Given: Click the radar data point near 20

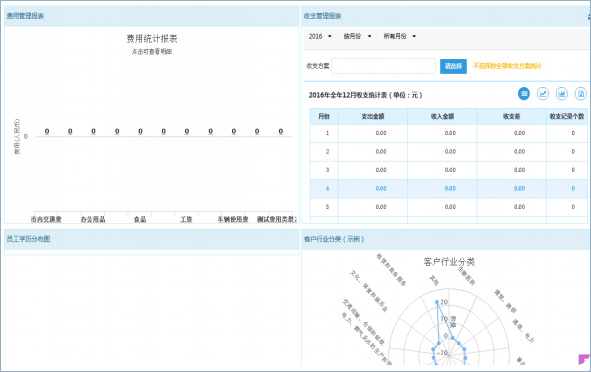Looking at the screenshot, I should 437,302.
